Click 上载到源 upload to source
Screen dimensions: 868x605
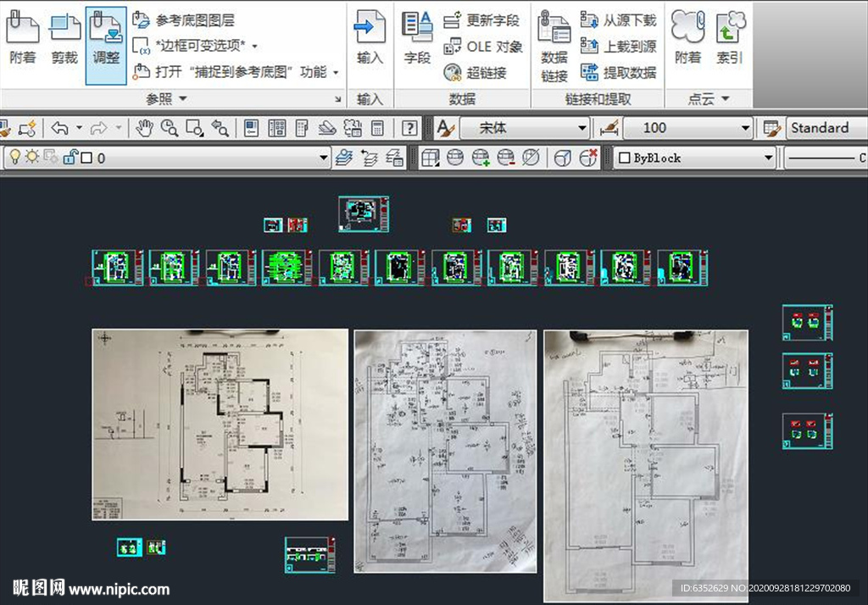coord(618,47)
